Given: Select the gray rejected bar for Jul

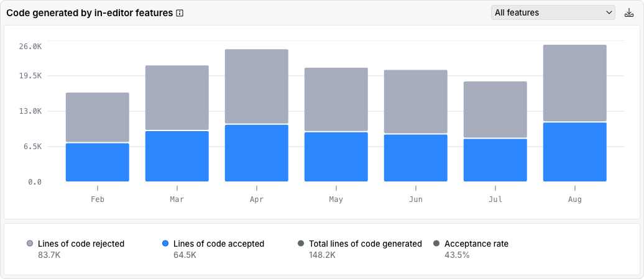Looking at the screenshot, I should (495, 109).
